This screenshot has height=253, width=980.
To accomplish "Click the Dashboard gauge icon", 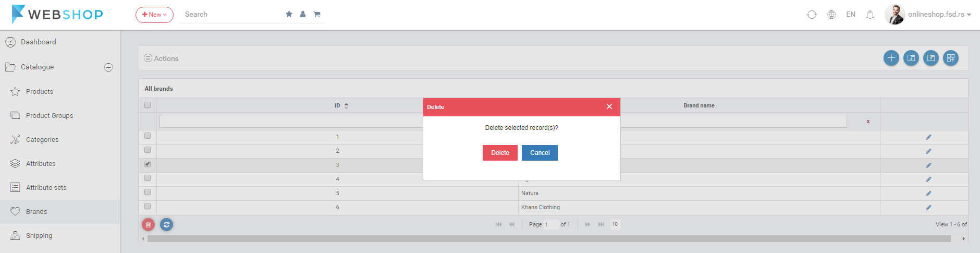I will click(10, 42).
